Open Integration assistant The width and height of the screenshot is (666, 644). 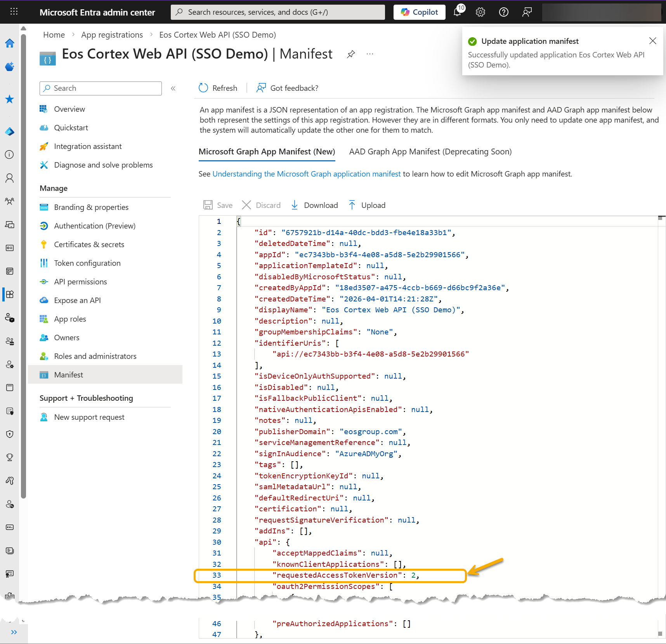tap(88, 146)
